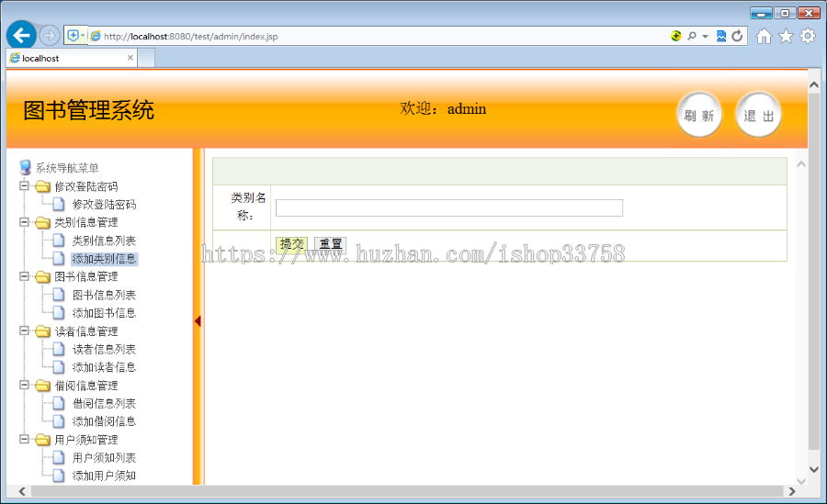Viewport: 827px width, 504px height.
Task: Click page icon beside 借阅信息列表
Action: (59, 403)
